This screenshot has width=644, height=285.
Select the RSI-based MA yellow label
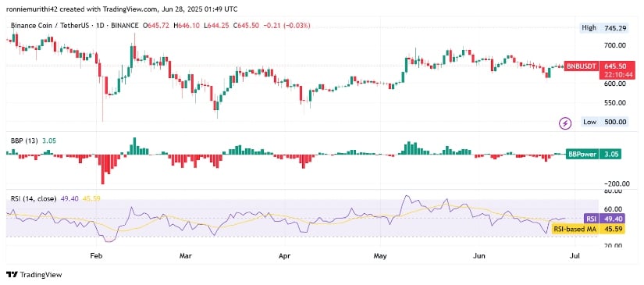tap(575, 229)
